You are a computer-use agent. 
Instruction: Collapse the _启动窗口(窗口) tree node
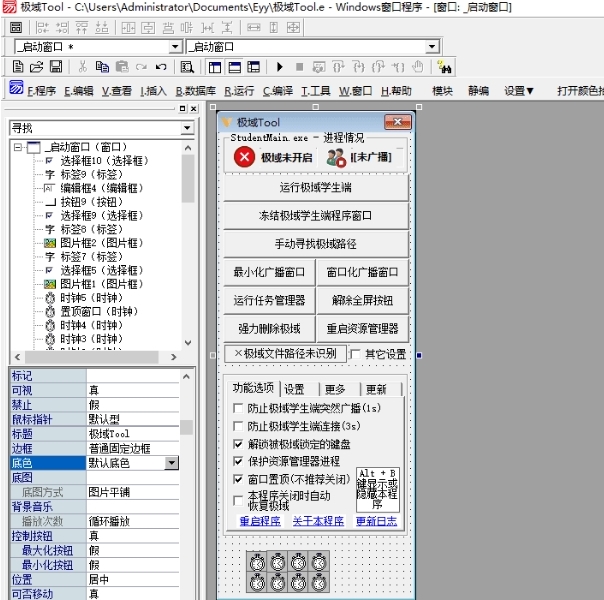click(x=18, y=147)
